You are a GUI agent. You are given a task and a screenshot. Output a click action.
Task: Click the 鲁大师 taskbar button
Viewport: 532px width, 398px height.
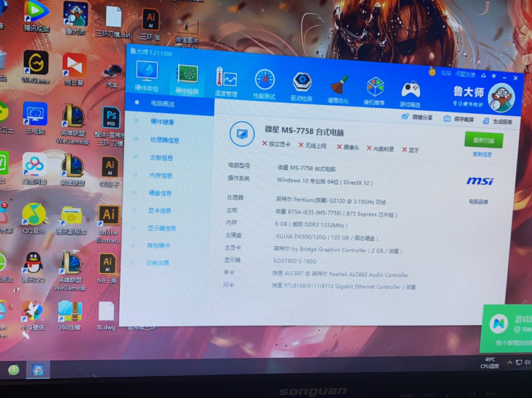coord(38,370)
